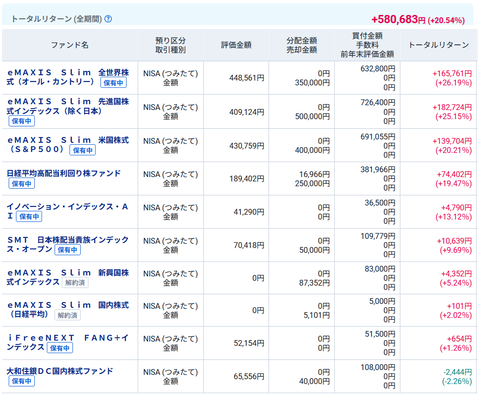Click 解約済 badge for 新興国株式インデックス
Screen dimensions: 480x398
pos(75,283)
